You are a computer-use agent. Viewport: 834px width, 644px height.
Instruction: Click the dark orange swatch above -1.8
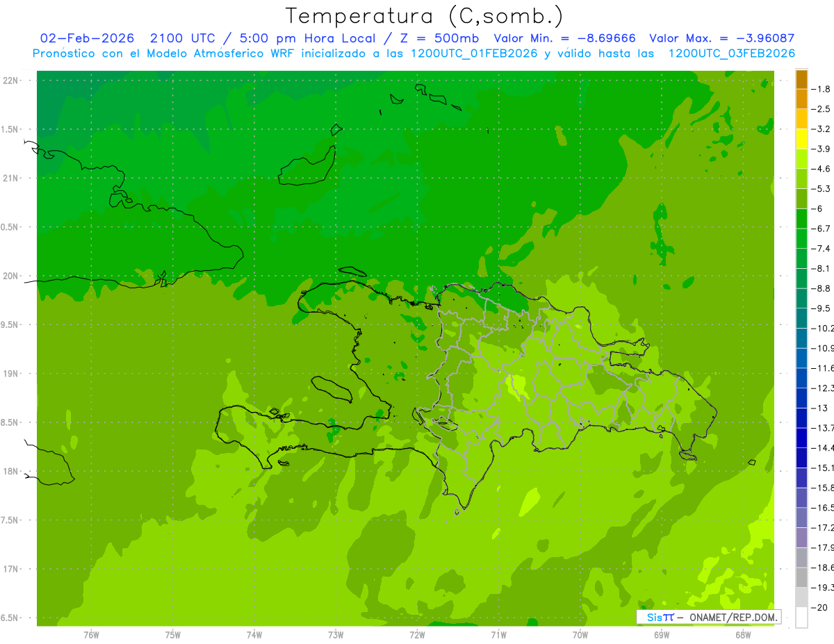(x=801, y=80)
